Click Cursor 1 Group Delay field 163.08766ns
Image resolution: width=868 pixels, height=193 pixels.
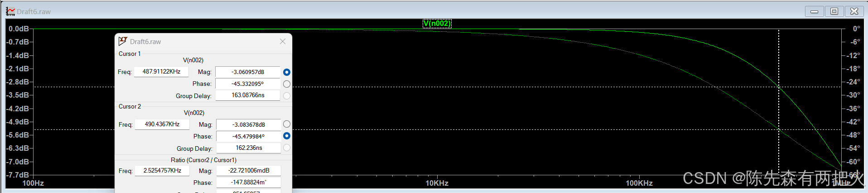pyautogui.click(x=248, y=95)
